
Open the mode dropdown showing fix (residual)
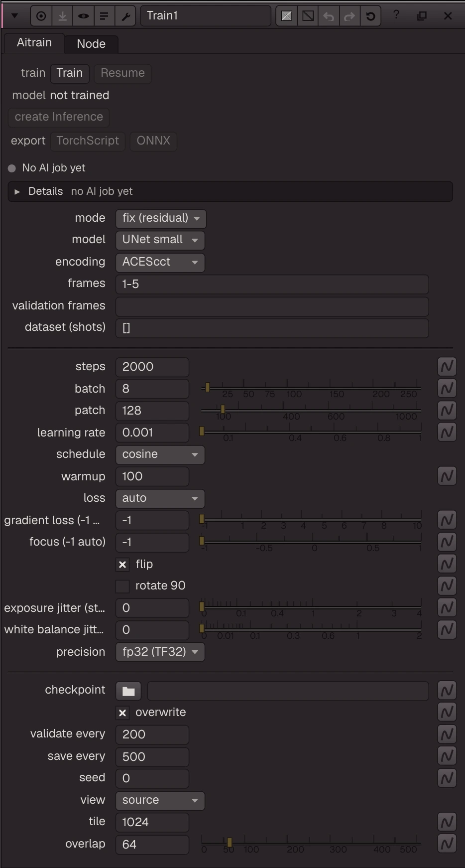point(160,218)
